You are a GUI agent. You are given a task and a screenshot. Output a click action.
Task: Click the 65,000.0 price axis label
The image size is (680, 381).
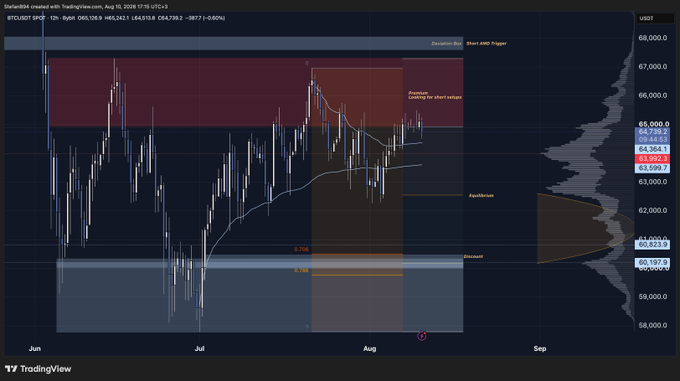click(x=653, y=124)
